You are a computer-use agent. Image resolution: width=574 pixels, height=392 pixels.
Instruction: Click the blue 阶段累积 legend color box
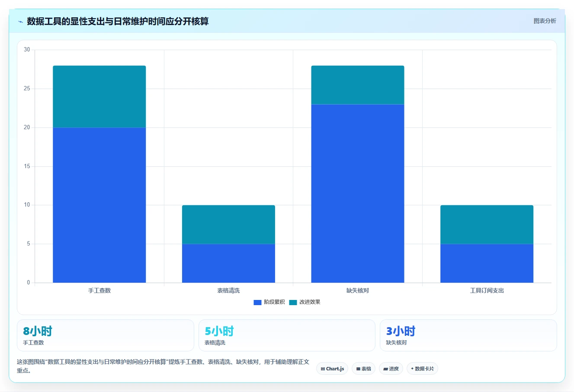(x=257, y=303)
